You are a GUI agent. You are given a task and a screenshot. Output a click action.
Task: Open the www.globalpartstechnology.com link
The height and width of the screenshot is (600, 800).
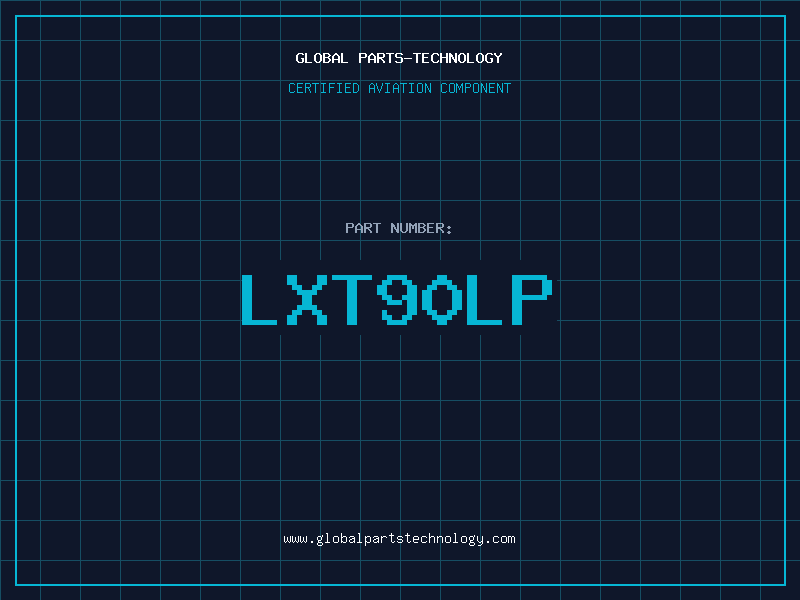click(399, 539)
